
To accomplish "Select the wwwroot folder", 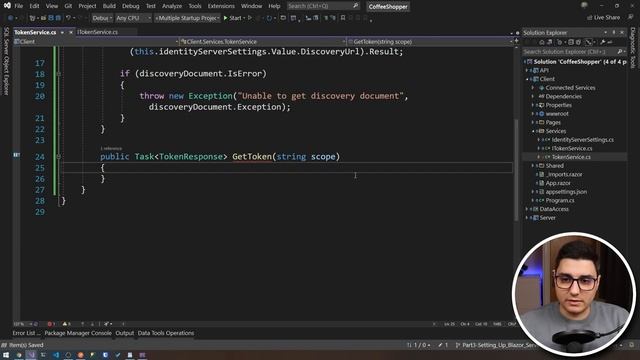I will tap(557, 114).
